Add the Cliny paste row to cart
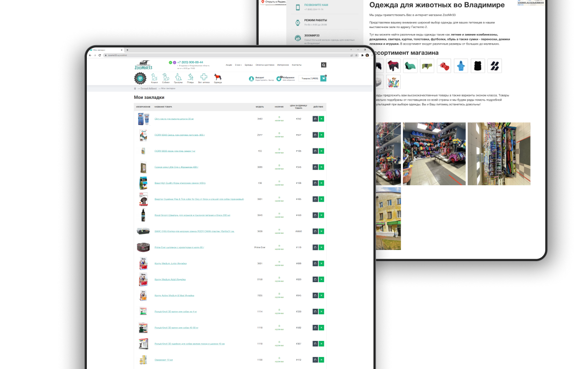The width and height of the screenshot is (588, 369). pyautogui.click(x=315, y=119)
